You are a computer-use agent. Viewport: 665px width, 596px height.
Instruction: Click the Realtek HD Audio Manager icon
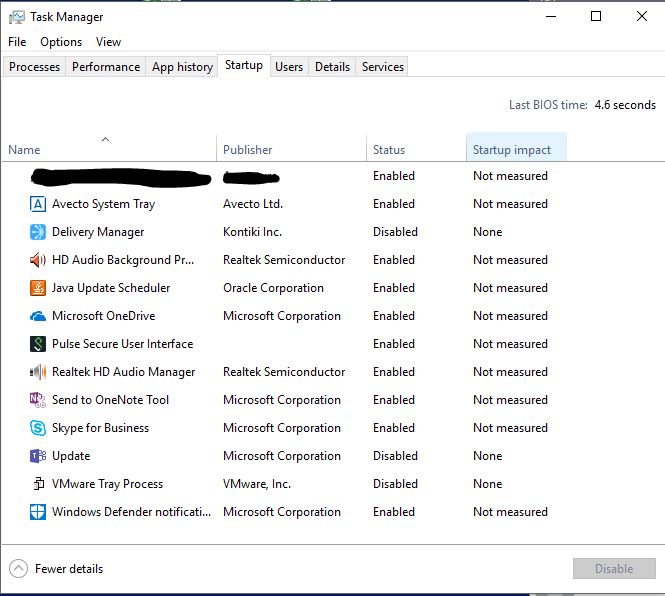point(38,372)
